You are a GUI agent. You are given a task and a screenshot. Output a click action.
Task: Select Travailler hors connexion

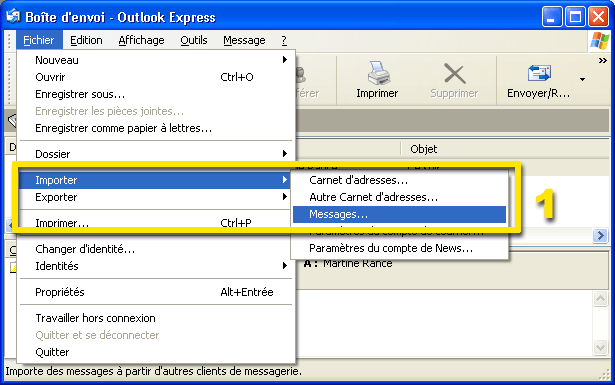tap(156, 318)
